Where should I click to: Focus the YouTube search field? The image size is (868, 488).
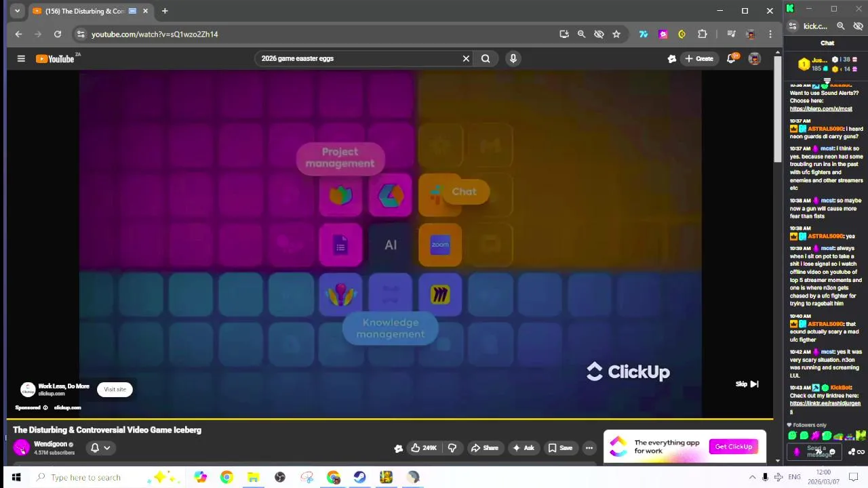pyautogui.click(x=359, y=59)
